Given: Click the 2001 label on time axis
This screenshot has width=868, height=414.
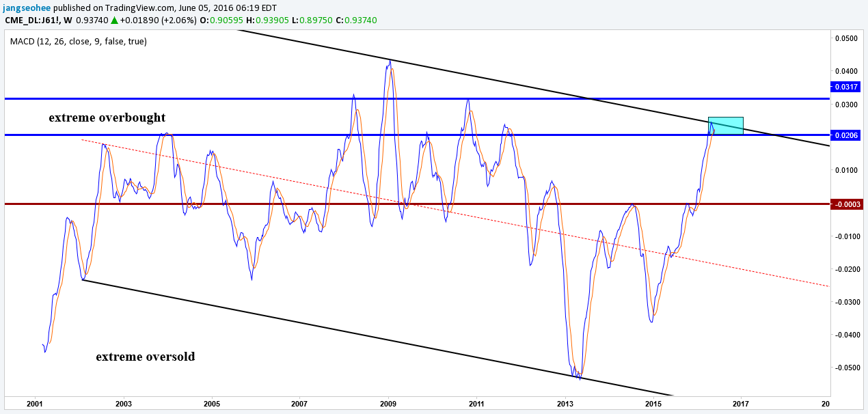Looking at the screenshot, I should [x=35, y=404].
